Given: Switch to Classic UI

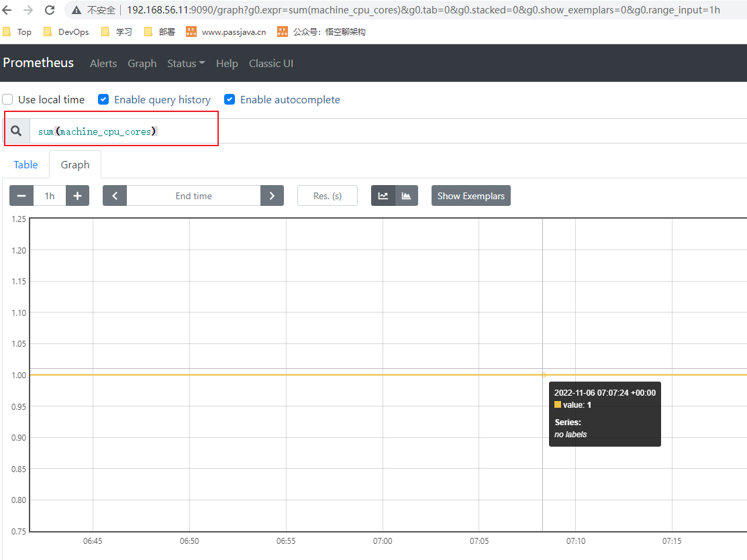Looking at the screenshot, I should (271, 63).
